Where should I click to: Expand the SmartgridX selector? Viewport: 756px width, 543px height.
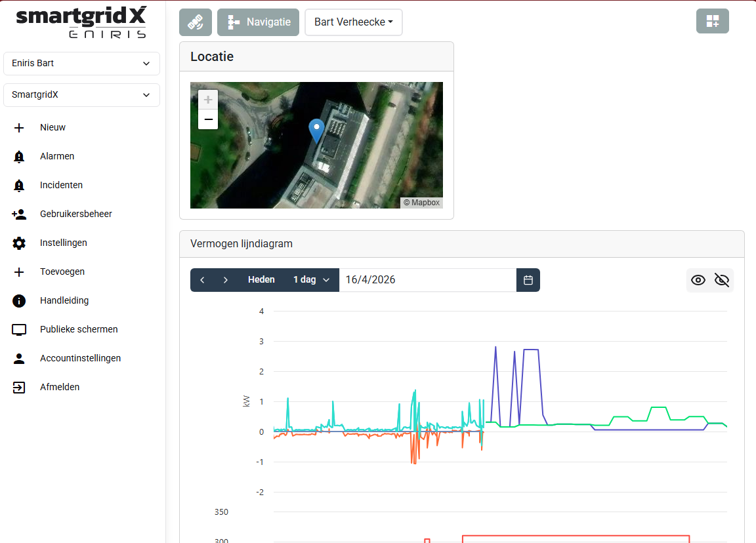(81, 95)
